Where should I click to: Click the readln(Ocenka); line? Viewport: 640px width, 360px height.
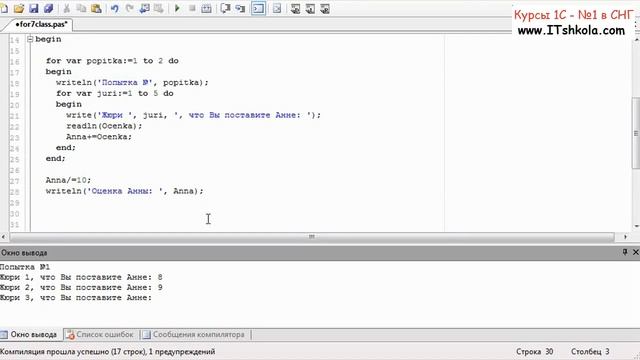[x=104, y=126]
